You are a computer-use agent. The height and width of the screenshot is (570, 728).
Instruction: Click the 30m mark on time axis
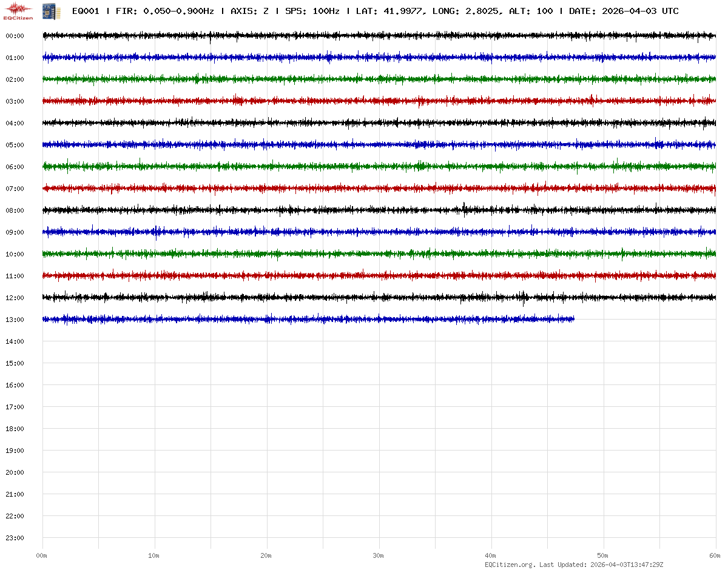click(x=379, y=555)
